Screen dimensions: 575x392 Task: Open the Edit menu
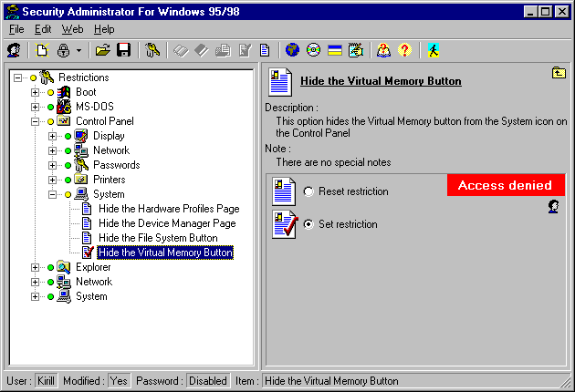coord(43,29)
